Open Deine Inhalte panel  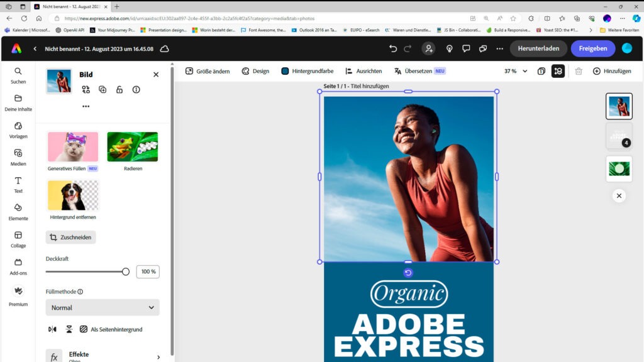pyautogui.click(x=18, y=103)
